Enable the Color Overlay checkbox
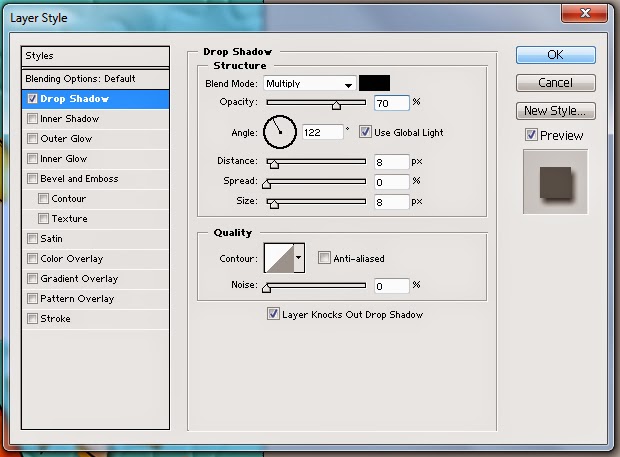This screenshot has width=620, height=457. point(32,259)
